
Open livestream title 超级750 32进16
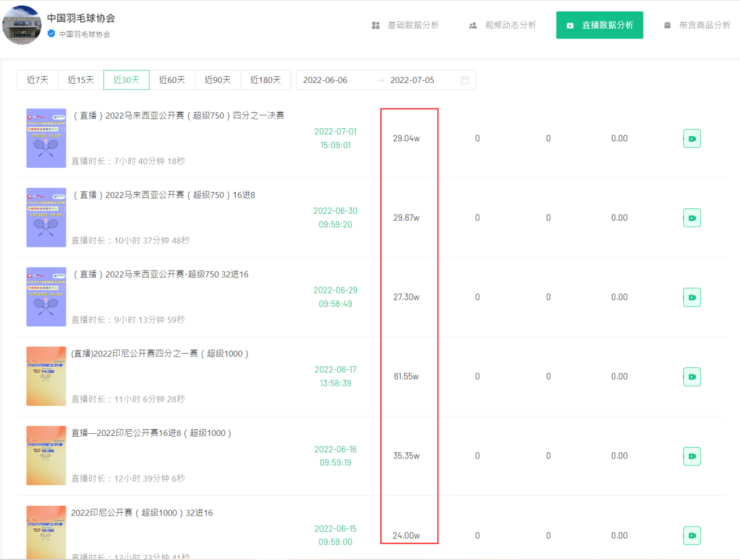tap(160, 274)
